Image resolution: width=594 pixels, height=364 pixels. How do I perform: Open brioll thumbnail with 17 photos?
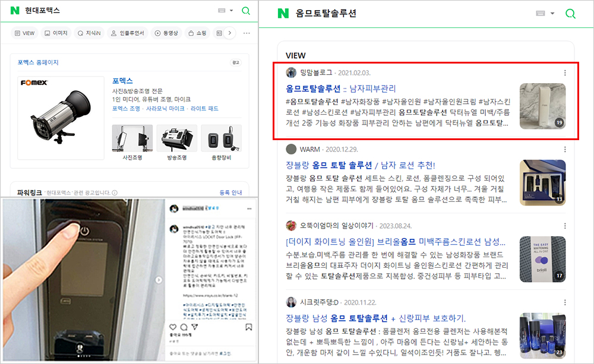tap(542, 259)
